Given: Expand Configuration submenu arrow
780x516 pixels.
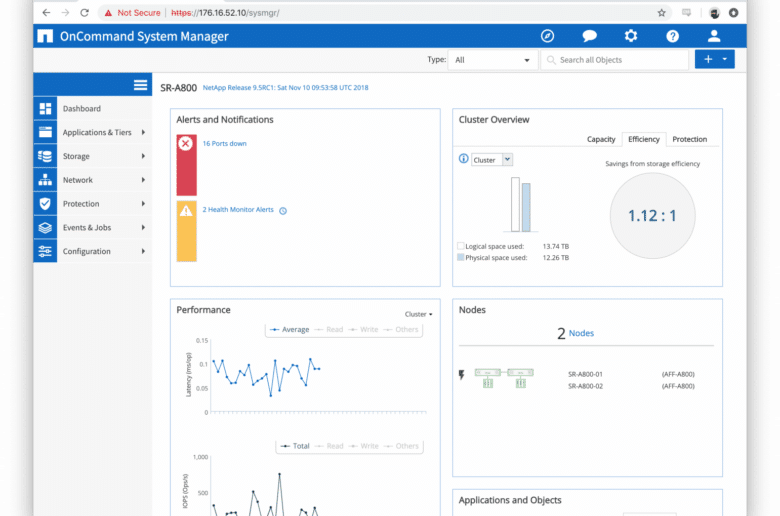Looking at the screenshot, I should point(143,251).
